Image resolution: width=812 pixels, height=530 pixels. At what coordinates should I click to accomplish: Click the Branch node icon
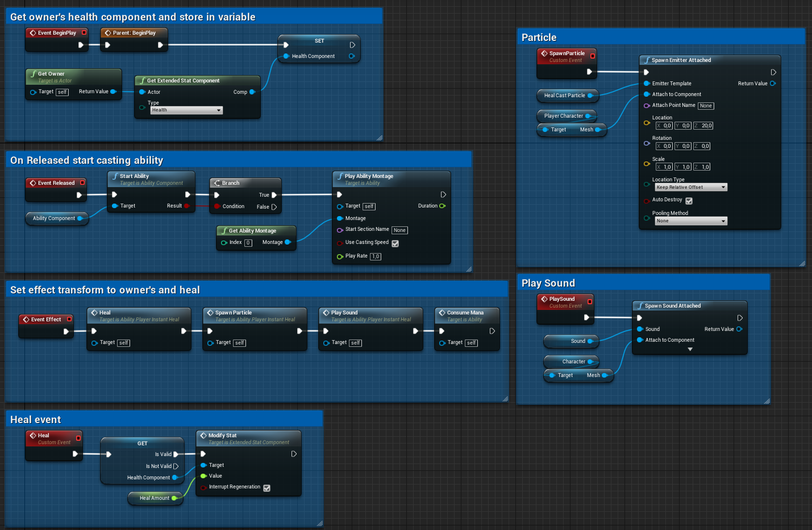click(217, 183)
